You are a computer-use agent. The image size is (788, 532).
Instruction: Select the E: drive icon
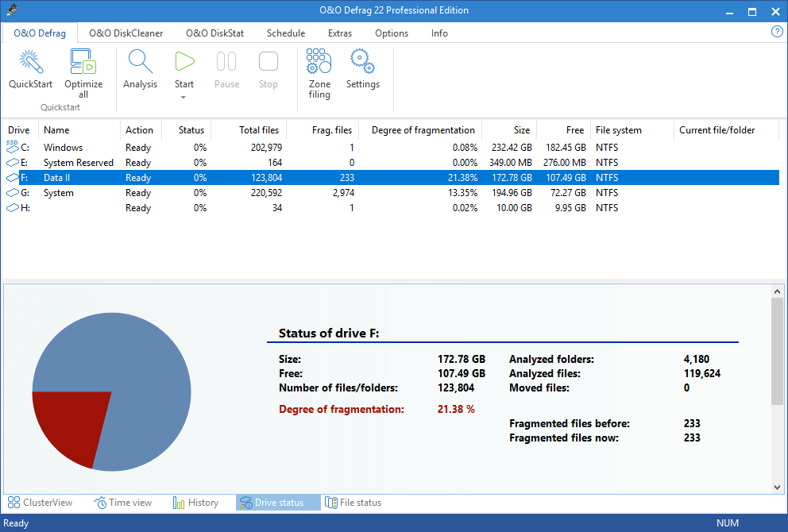pyautogui.click(x=13, y=162)
